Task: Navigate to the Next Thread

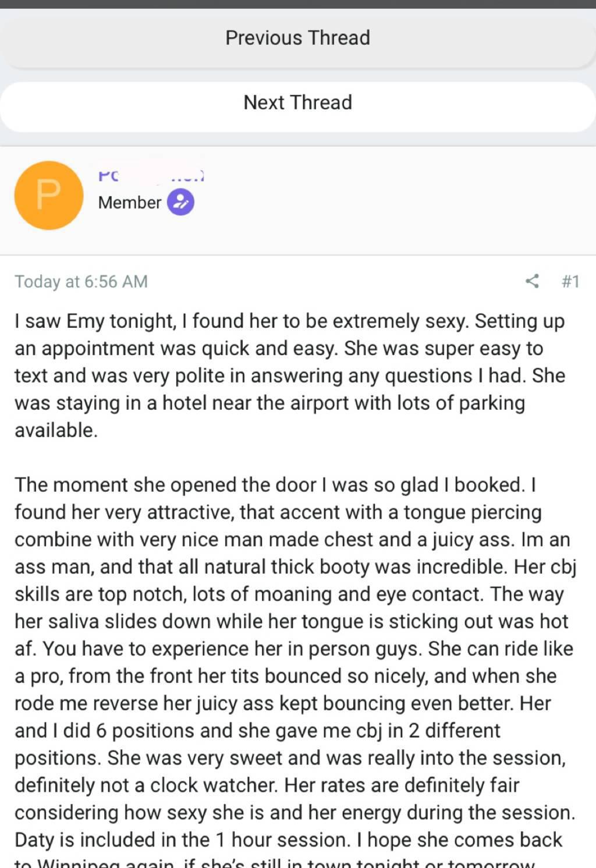Action: (297, 102)
